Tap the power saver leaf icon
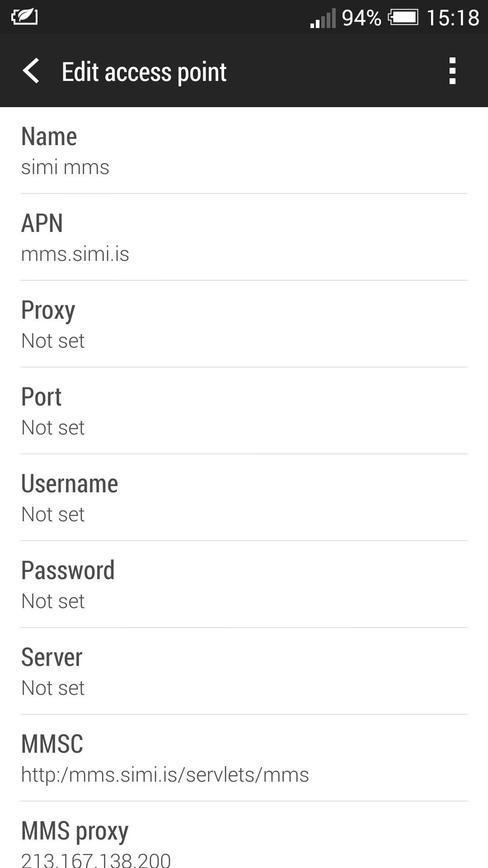This screenshot has height=868, width=488. click(x=24, y=17)
